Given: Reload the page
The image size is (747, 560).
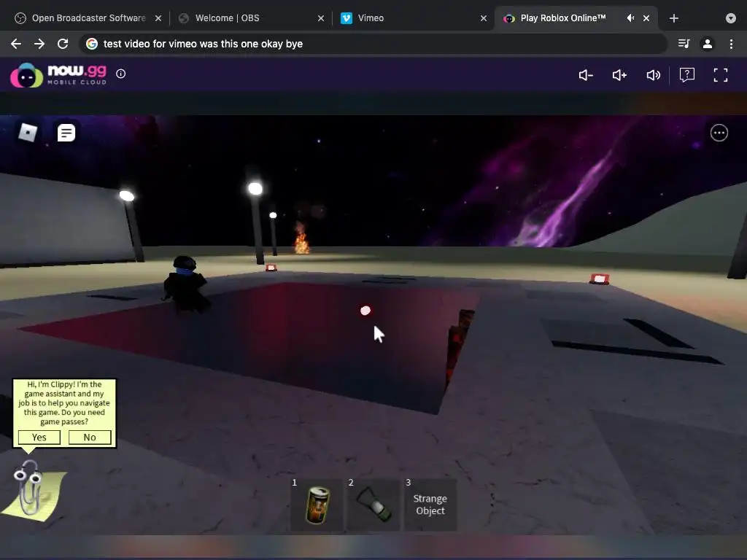Looking at the screenshot, I should tap(63, 44).
